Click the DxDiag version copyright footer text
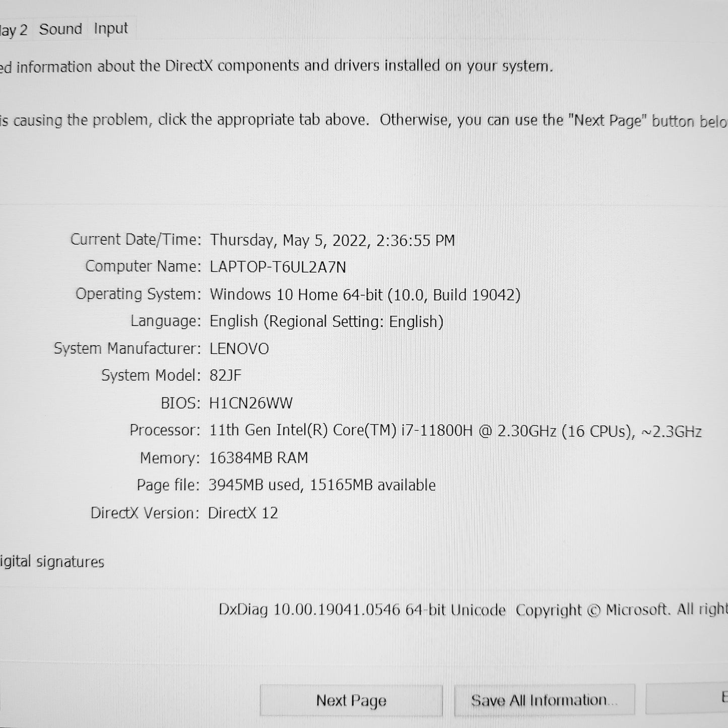Viewport: 728px width, 728px height. tap(473, 610)
